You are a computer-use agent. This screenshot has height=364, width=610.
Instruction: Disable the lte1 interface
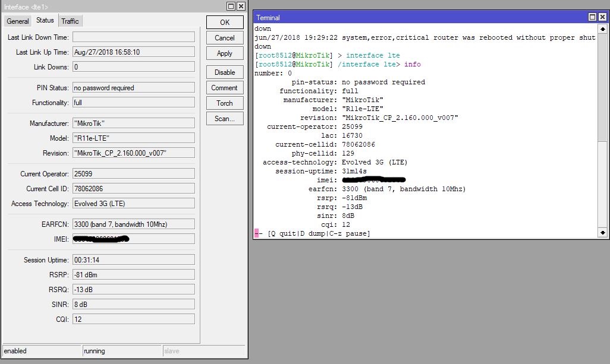coord(225,72)
